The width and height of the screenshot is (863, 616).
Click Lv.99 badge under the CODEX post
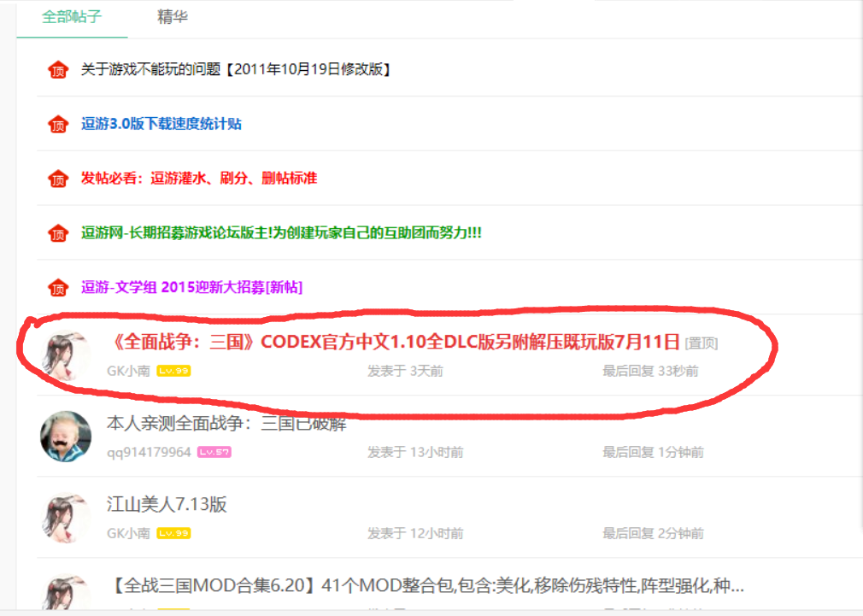tap(174, 371)
